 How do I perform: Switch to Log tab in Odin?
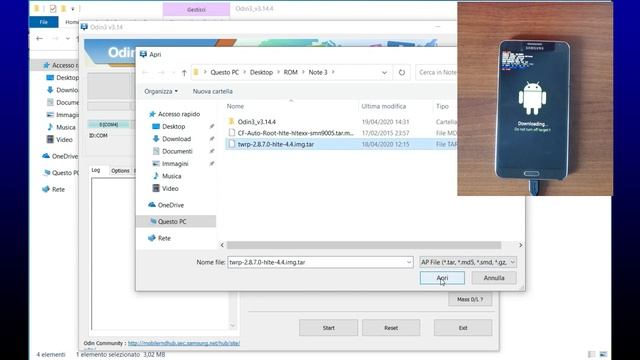tap(96, 170)
